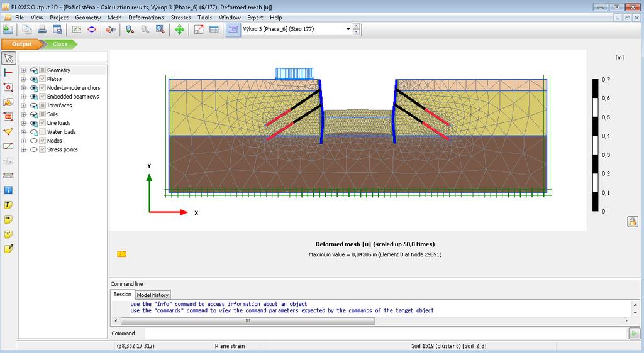Toggle Geometry visibility eye icon

(34, 70)
